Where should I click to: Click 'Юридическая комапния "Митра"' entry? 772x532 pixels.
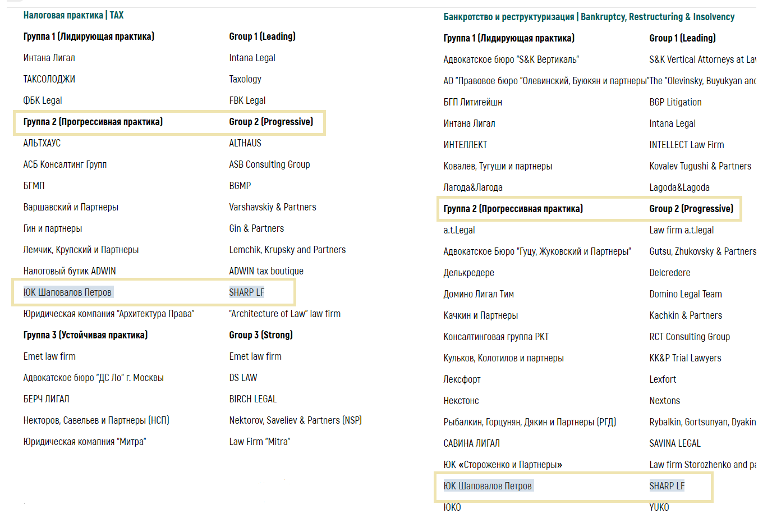(x=85, y=442)
